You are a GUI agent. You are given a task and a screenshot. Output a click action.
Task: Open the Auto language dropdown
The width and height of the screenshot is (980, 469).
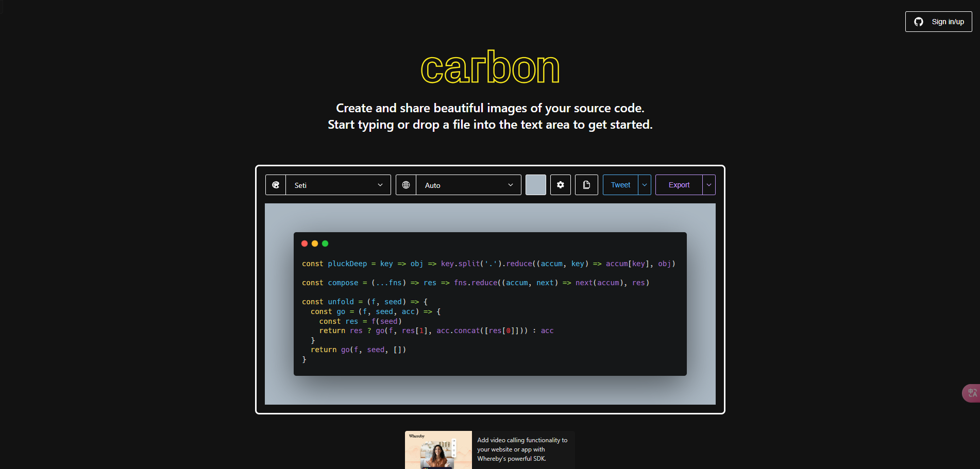[x=468, y=185]
